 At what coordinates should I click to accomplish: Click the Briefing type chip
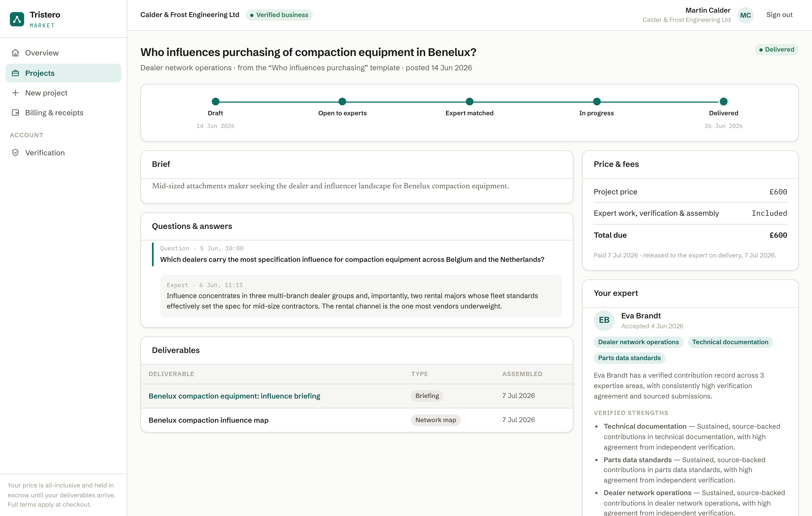click(427, 396)
